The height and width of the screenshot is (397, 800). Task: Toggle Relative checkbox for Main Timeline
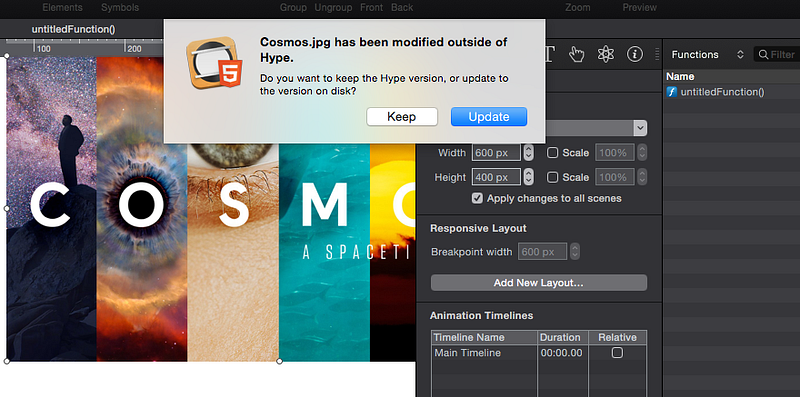[617, 353]
